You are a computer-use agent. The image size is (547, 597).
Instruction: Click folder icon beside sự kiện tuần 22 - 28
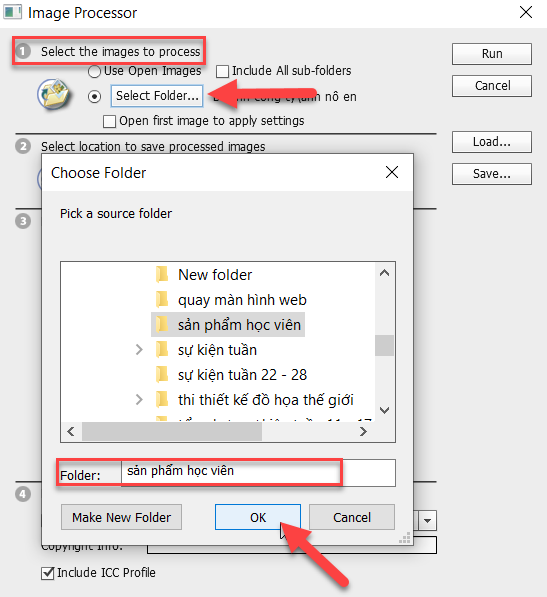pyautogui.click(x=162, y=375)
